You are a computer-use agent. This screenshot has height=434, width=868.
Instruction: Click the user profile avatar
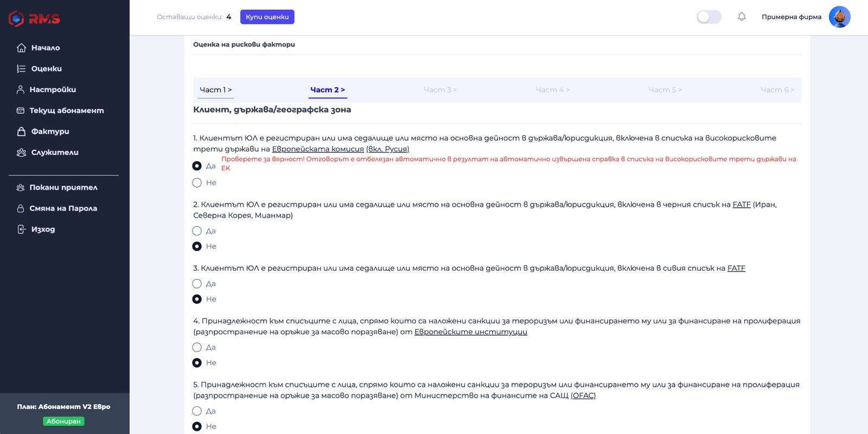tap(839, 17)
